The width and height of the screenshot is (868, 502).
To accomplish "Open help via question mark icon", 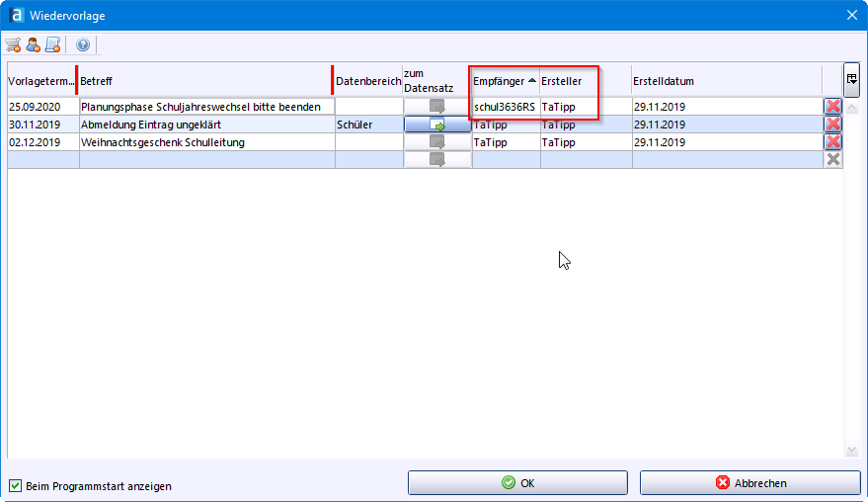I will coord(83,44).
